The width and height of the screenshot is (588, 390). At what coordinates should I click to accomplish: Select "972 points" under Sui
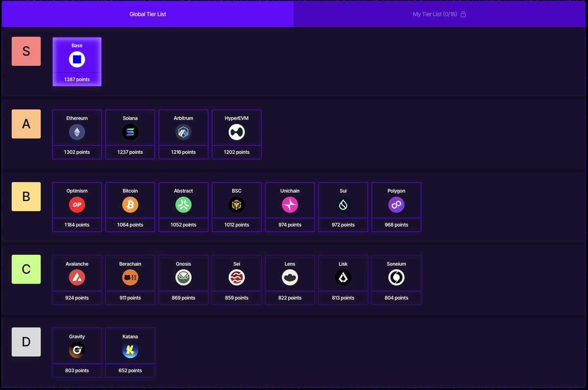[x=343, y=225]
